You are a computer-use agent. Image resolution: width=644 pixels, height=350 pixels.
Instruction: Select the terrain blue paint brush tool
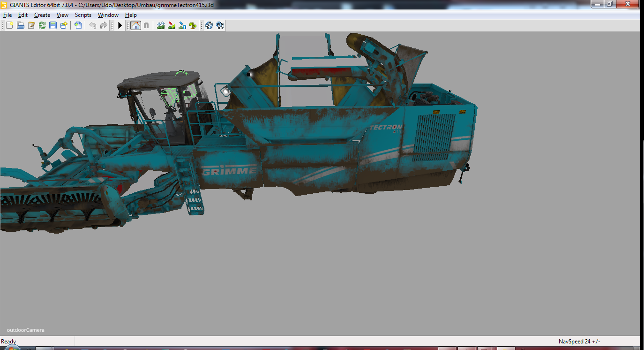(x=182, y=25)
